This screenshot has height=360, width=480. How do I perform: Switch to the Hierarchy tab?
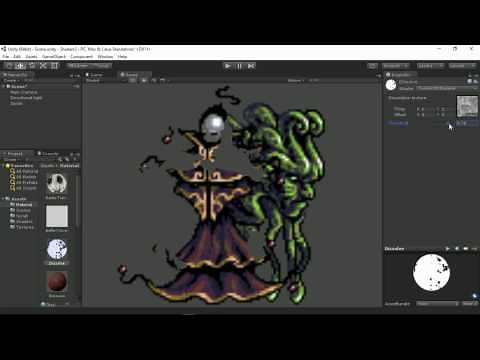click(x=16, y=75)
